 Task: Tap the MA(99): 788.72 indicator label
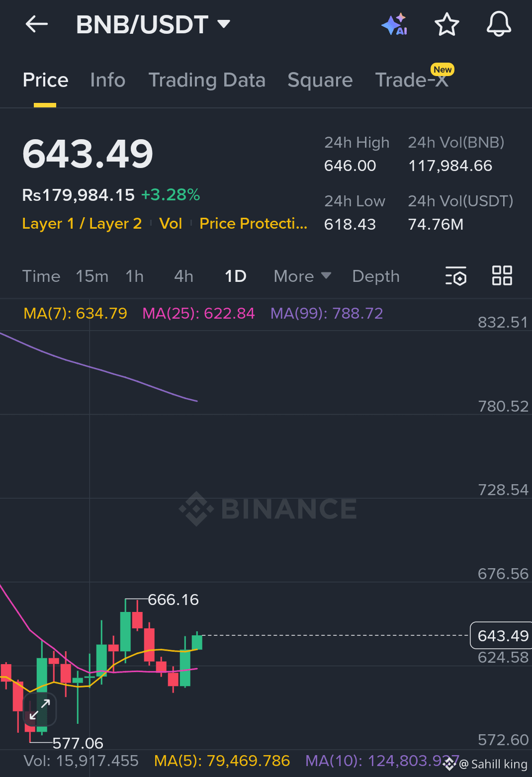point(327,313)
